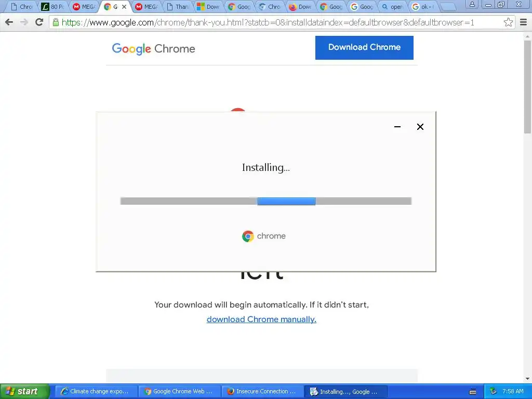532x399 pixels.
Task: Close the Installing dialog
Action: pos(420,127)
